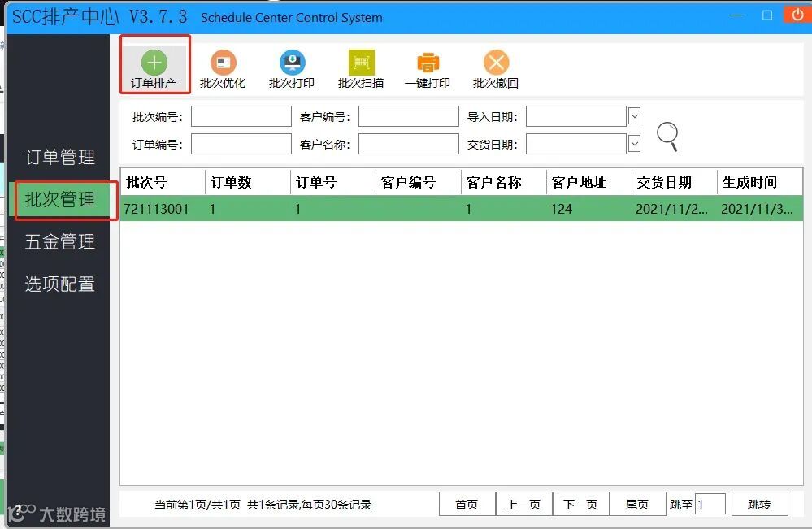The height and width of the screenshot is (529, 812).
Task: Open 订单管理 in the sidebar
Action: [x=60, y=157]
